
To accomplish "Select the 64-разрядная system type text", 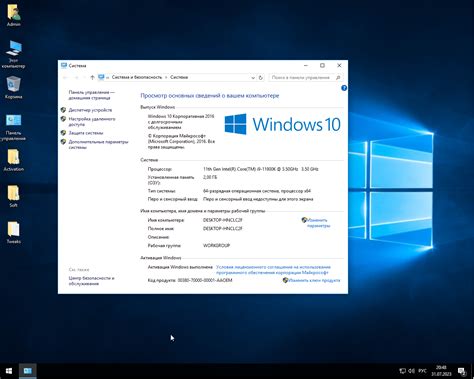I will pos(257,191).
